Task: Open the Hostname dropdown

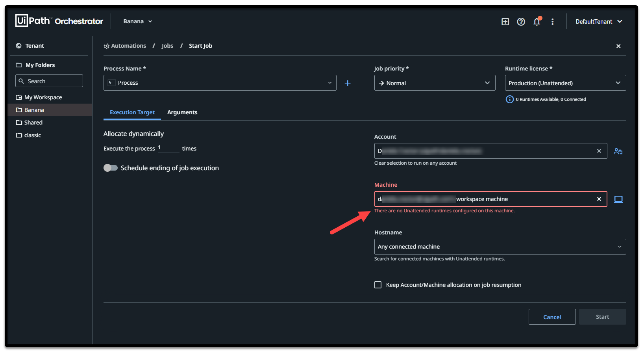Action: (x=500, y=247)
